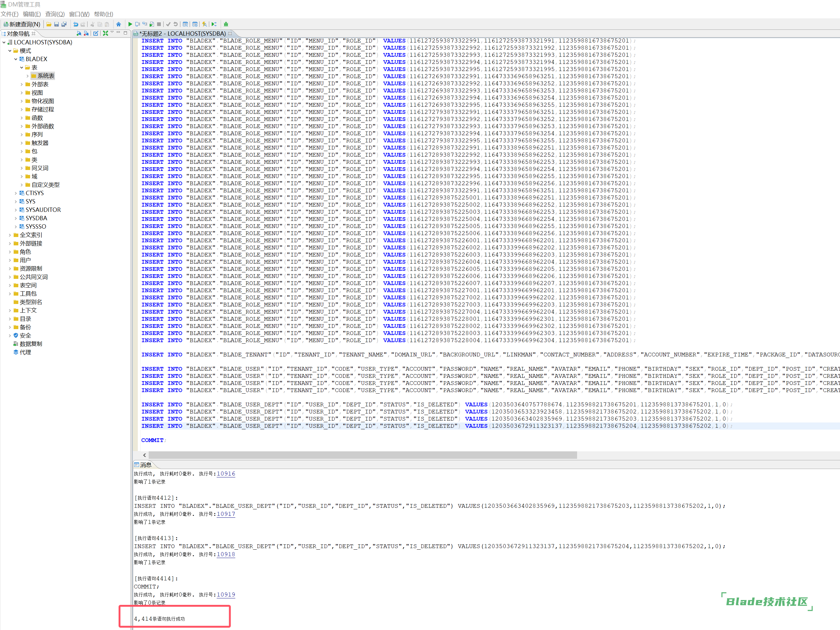The height and width of the screenshot is (630, 840).
Task: Click the paste clipboard icon
Action: (107, 24)
